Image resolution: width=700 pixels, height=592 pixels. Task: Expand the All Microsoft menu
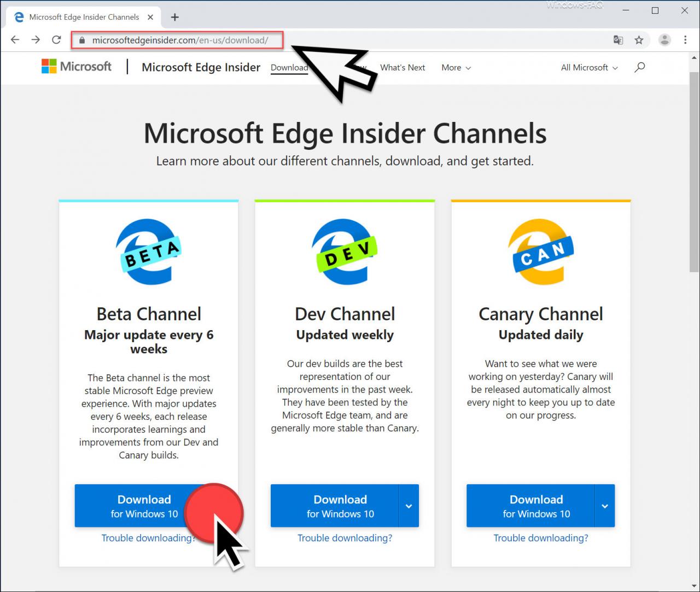pyautogui.click(x=590, y=67)
